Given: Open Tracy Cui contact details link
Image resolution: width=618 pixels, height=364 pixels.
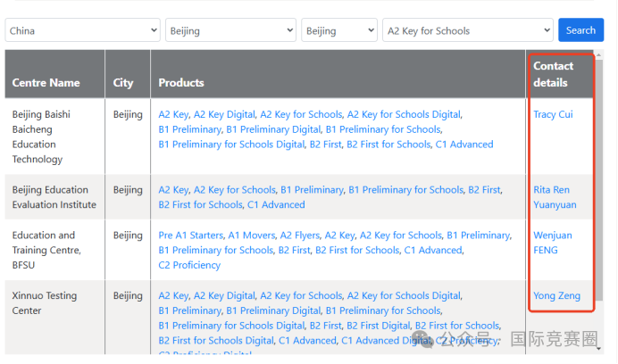Looking at the screenshot, I should click(553, 114).
